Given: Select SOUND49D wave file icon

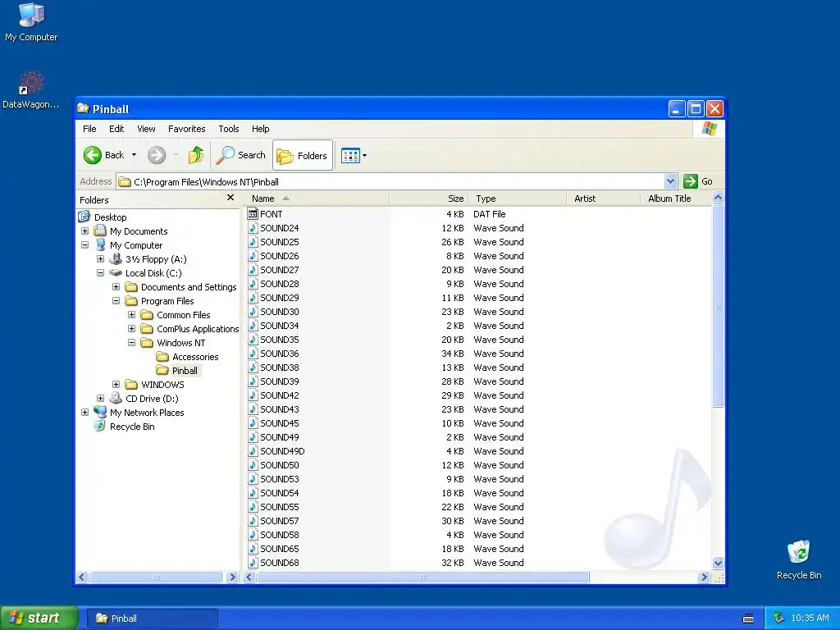Looking at the screenshot, I should pos(253,451).
